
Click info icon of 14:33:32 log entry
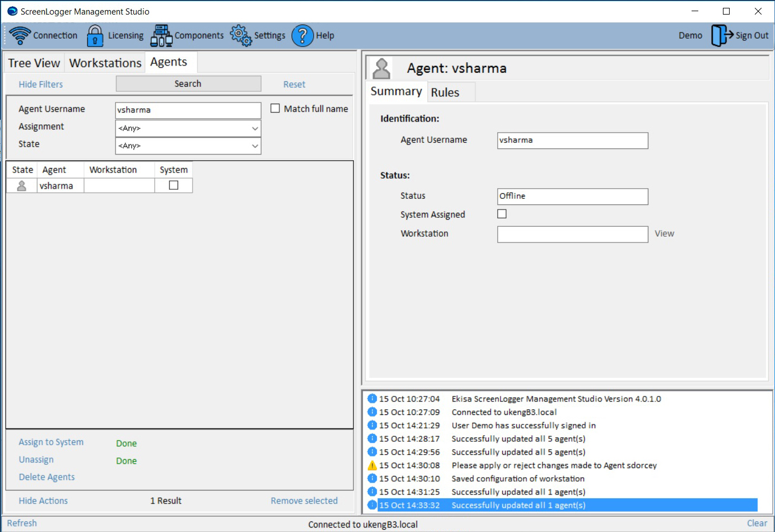(372, 505)
